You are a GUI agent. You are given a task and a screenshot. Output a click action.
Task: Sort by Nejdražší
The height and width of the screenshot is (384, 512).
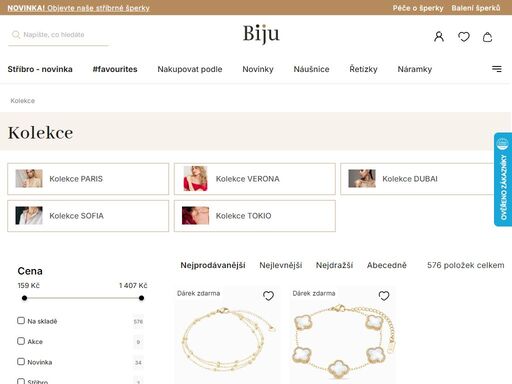(x=334, y=265)
